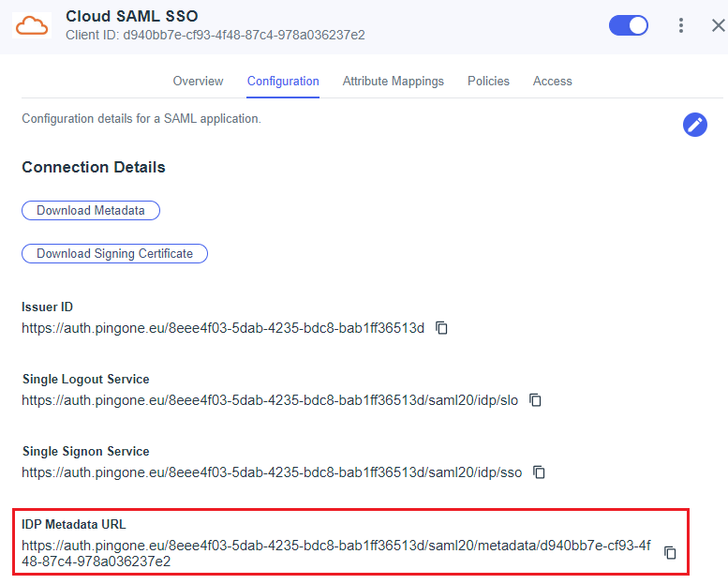
Task: Copy the Single Logout Service URL
Action: [x=536, y=400]
